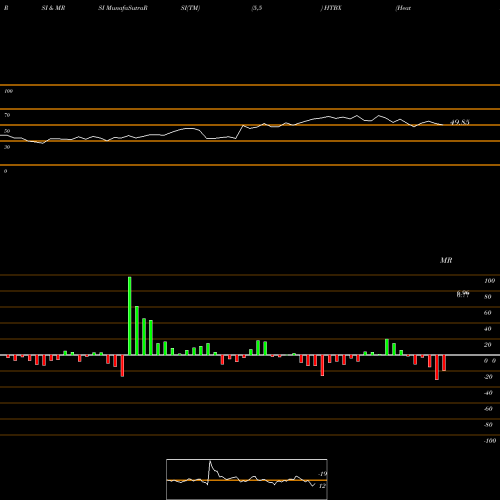Click the MR axis label -60
The image size is (500, 500).
[488, 409]
